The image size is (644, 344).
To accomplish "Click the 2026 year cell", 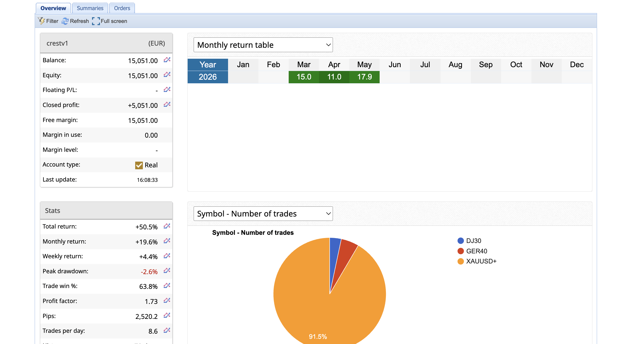I will point(208,77).
